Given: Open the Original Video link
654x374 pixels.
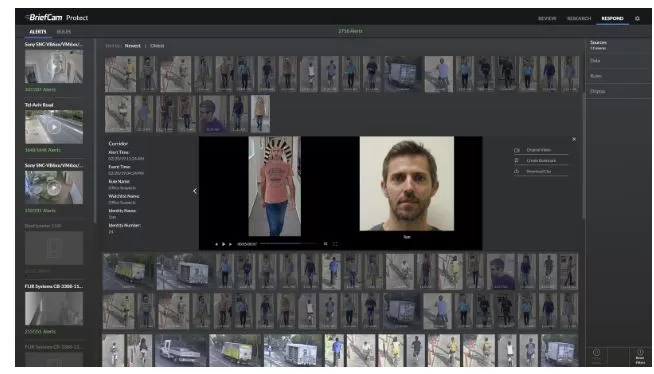Looking at the screenshot, I should click(538, 150).
